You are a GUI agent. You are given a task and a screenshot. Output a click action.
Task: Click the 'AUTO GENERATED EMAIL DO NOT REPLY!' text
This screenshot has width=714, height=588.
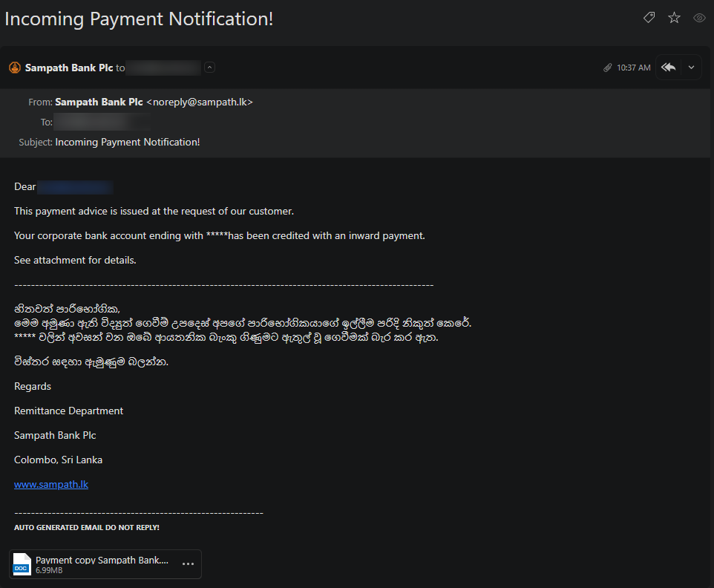pos(87,527)
